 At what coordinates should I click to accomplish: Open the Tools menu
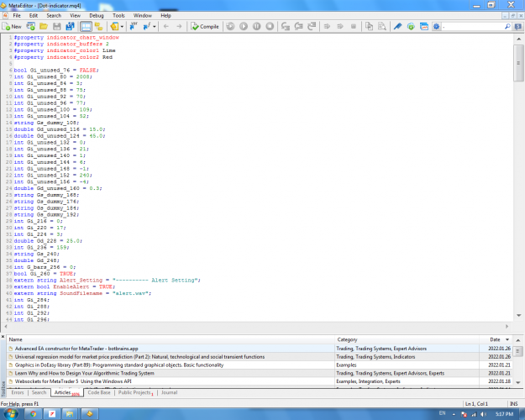pos(118,15)
